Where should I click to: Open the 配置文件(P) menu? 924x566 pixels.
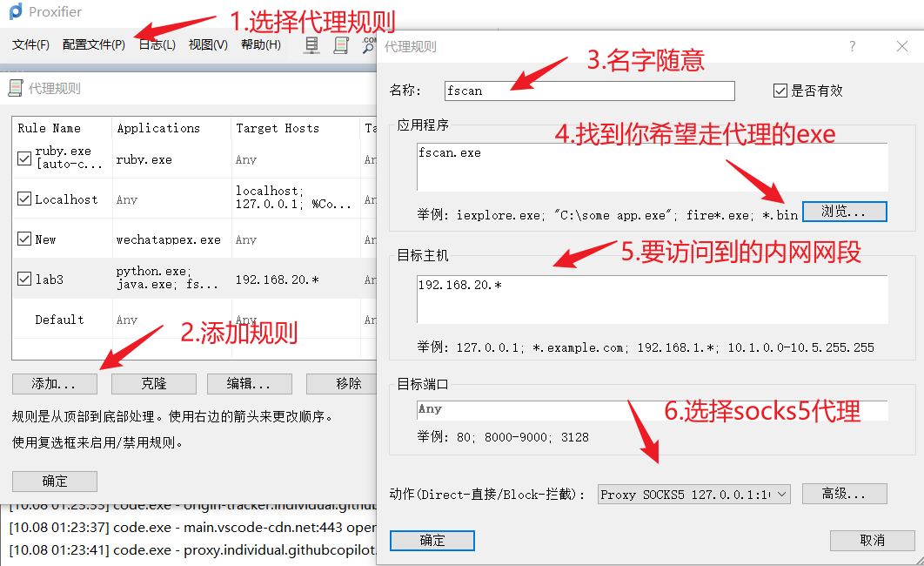[x=94, y=44]
